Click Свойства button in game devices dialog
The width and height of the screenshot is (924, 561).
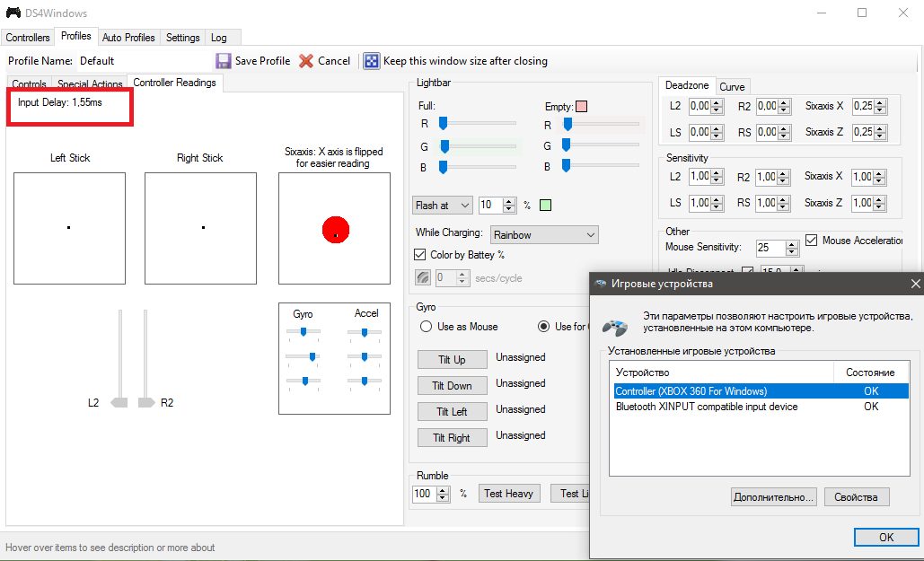(x=857, y=496)
